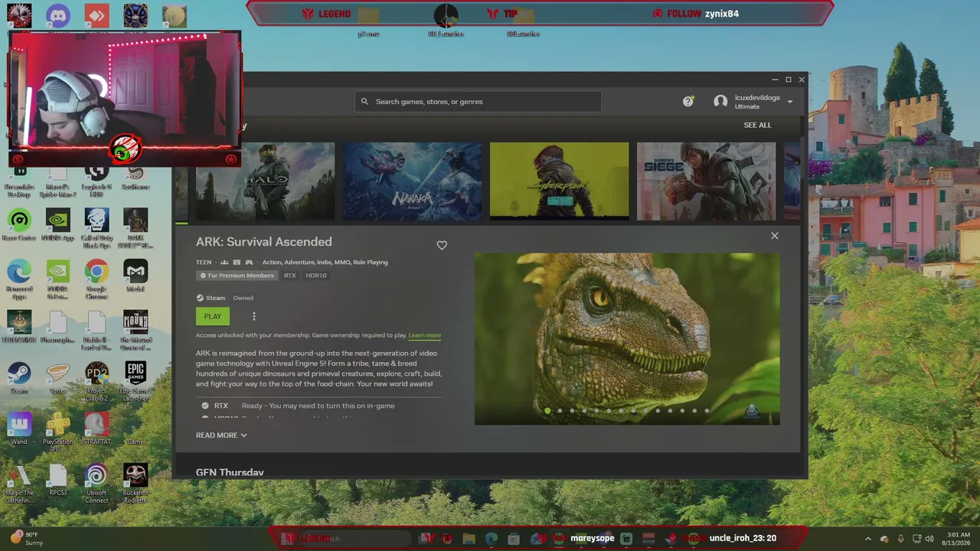Show hidden system tray icons
The height and width of the screenshot is (551, 980).
[867, 539]
